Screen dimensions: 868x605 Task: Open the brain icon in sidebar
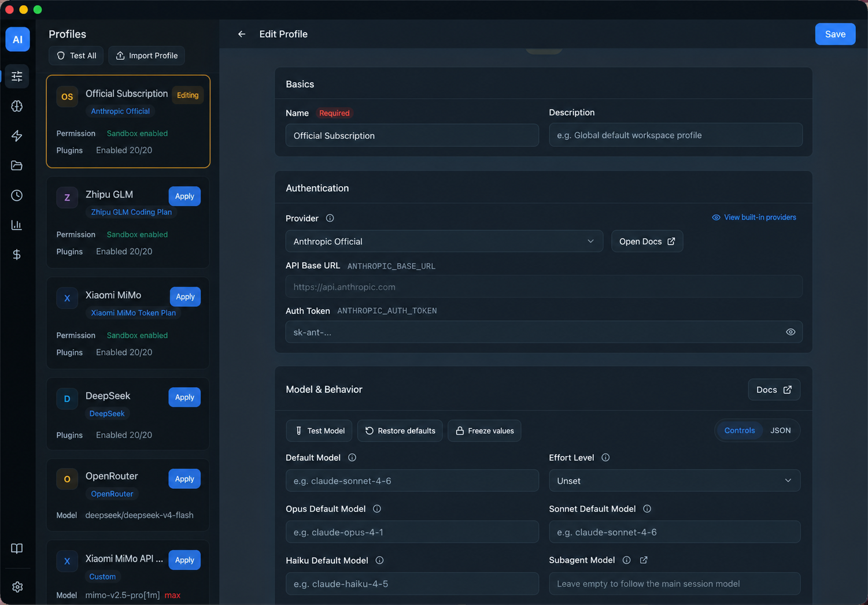click(x=17, y=106)
